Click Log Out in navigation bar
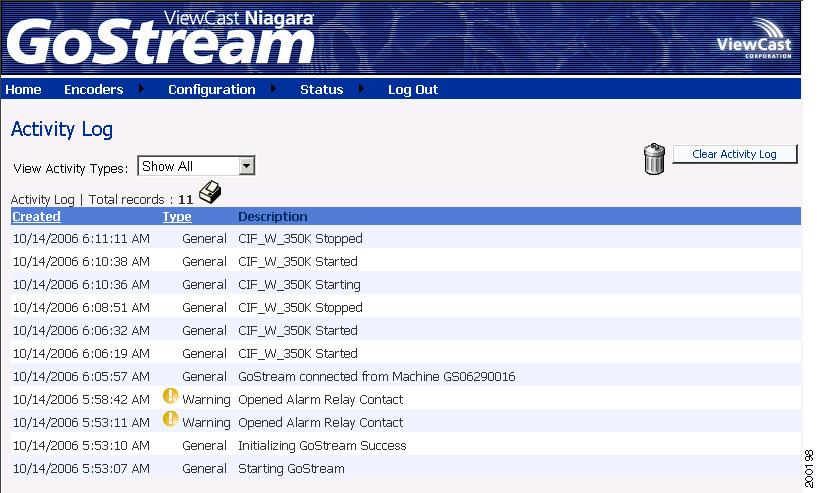This screenshot has height=493, width=817. pyautogui.click(x=413, y=90)
